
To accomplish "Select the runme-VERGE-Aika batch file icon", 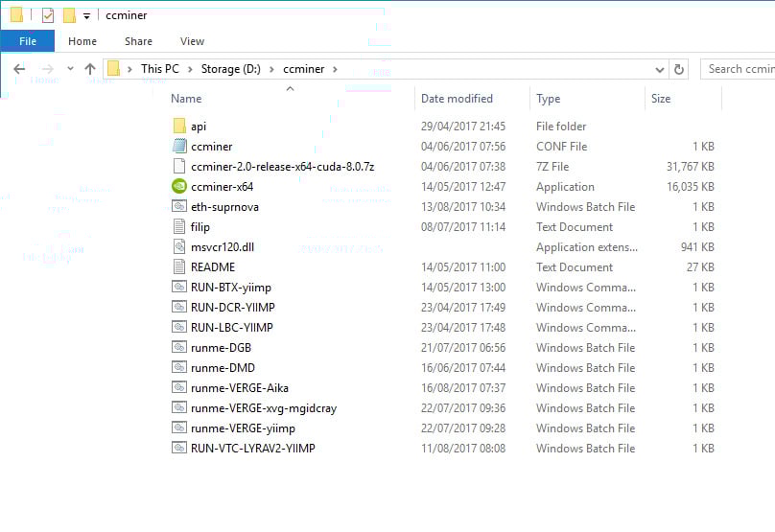I will [179, 388].
